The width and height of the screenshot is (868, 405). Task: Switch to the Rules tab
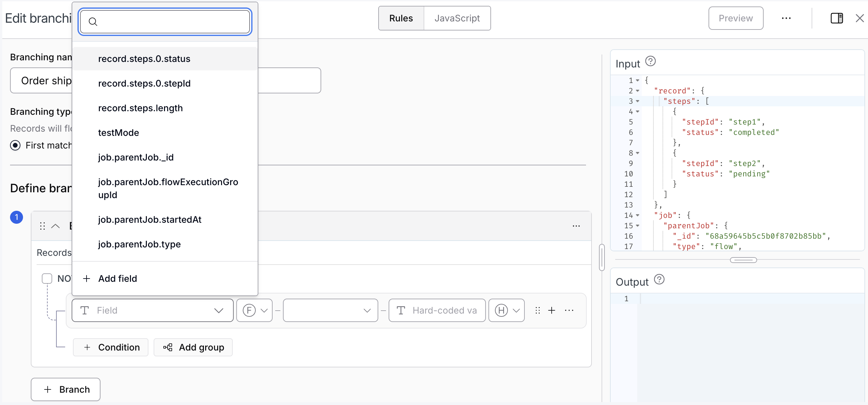coord(401,18)
